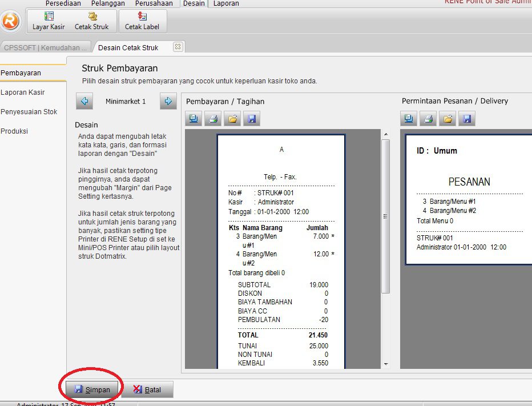
Task: Click the Pembayaran / Tagihan receipt preview
Action: (x=281, y=251)
